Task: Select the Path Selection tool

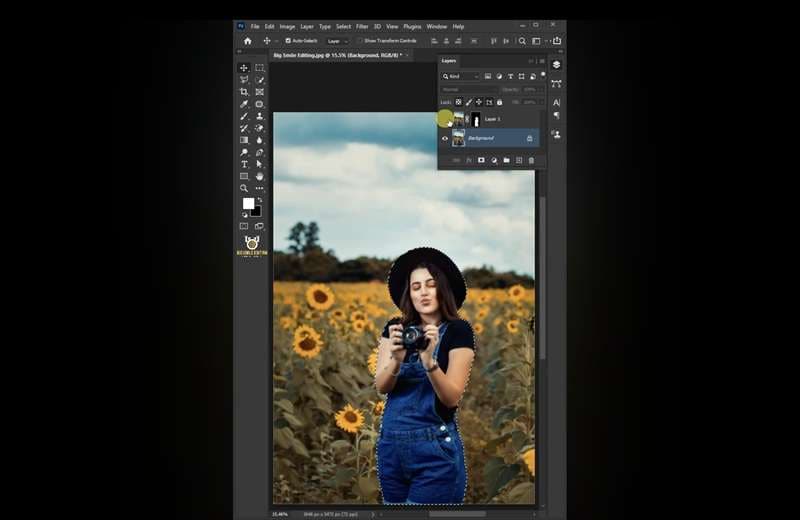Action: [x=260, y=164]
